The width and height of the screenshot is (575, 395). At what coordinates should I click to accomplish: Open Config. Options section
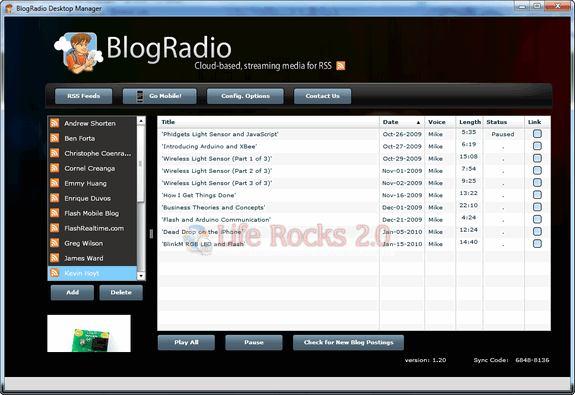coord(245,96)
